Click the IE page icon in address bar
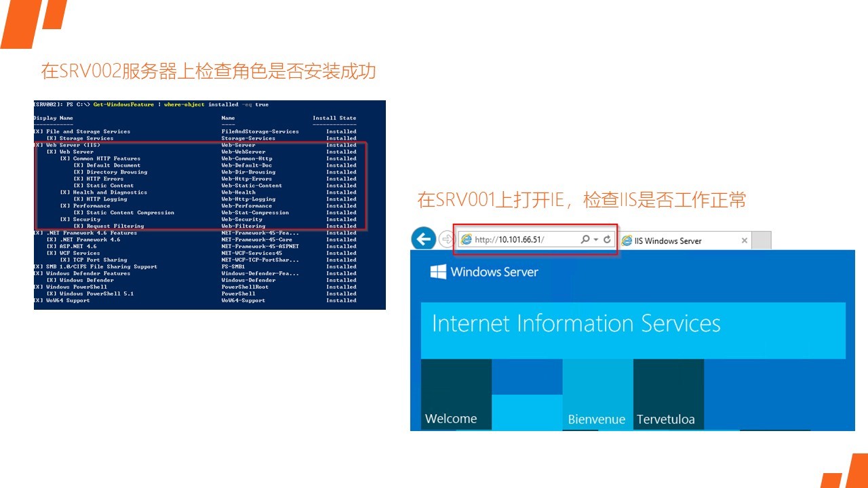Viewport: 868px width, 488px height. tap(466, 240)
